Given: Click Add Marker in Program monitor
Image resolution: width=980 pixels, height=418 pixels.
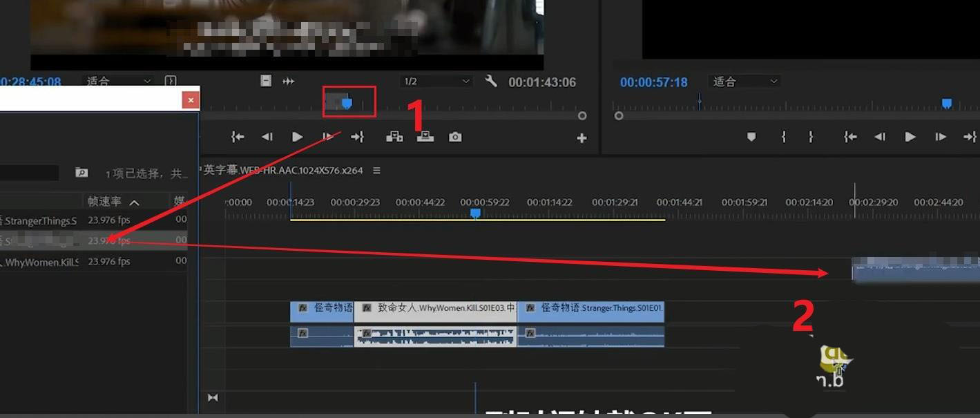Looking at the screenshot, I should tap(751, 137).
